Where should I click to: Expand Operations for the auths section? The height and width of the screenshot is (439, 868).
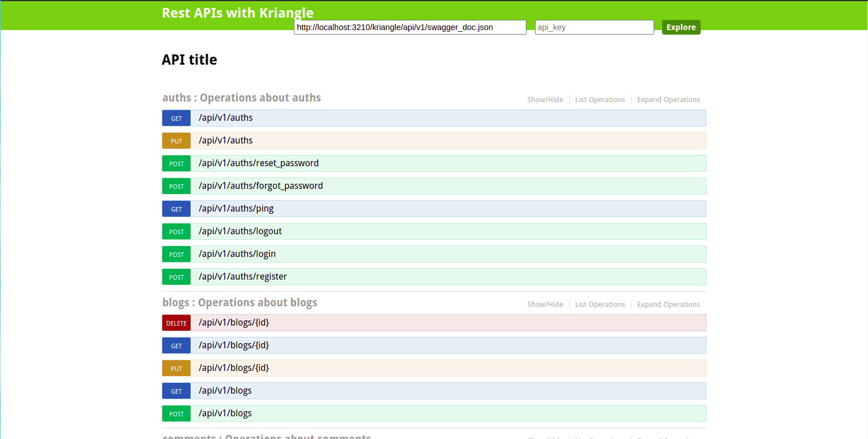coord(668,99)
